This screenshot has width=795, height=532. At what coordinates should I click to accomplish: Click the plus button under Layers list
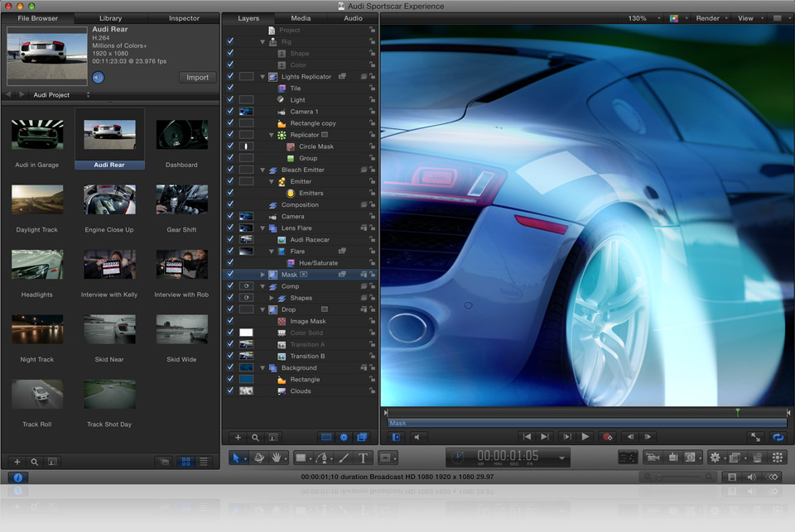point(238,437)
